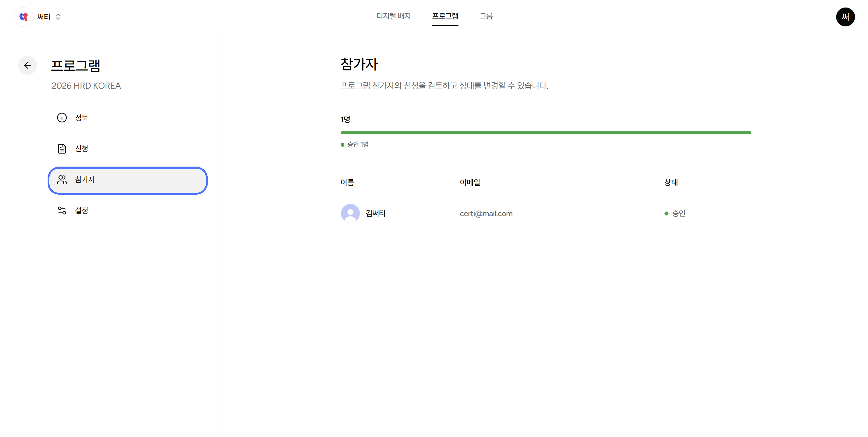868x437 pixels.
Task: Click 김써티's avatar thumbnail
Action: 350,214
